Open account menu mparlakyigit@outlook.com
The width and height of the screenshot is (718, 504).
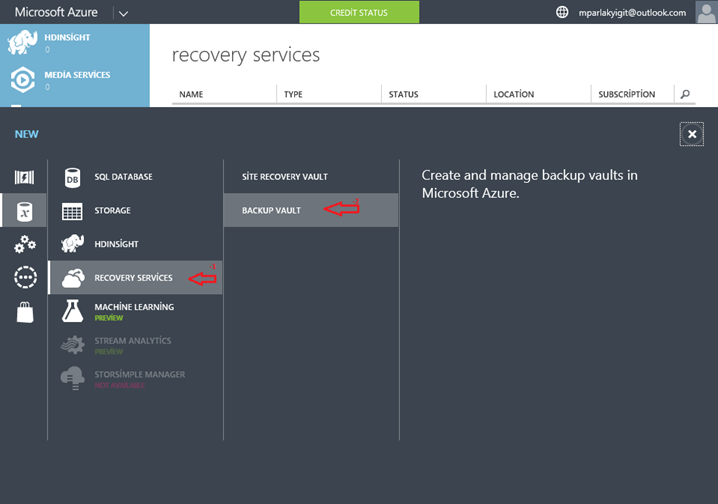click(632, 13)
